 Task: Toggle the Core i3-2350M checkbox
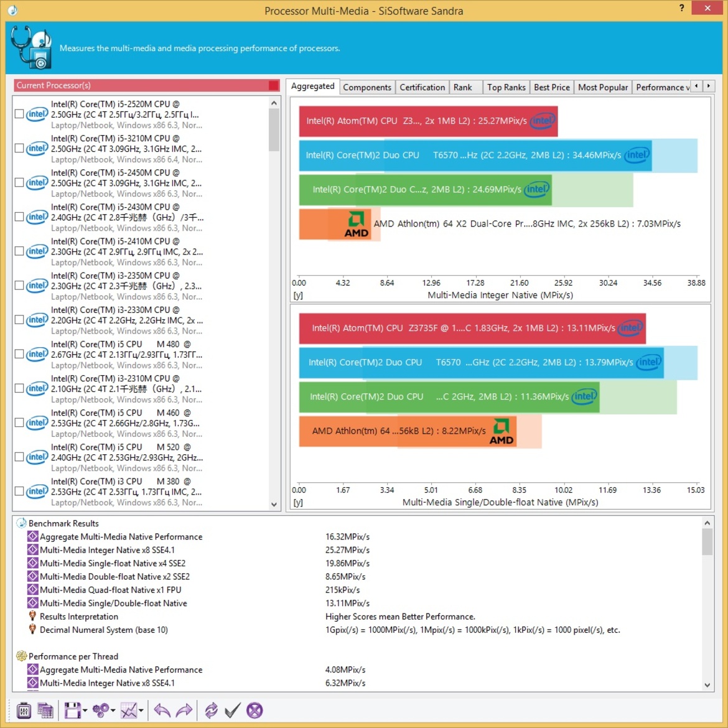point(19,286)
